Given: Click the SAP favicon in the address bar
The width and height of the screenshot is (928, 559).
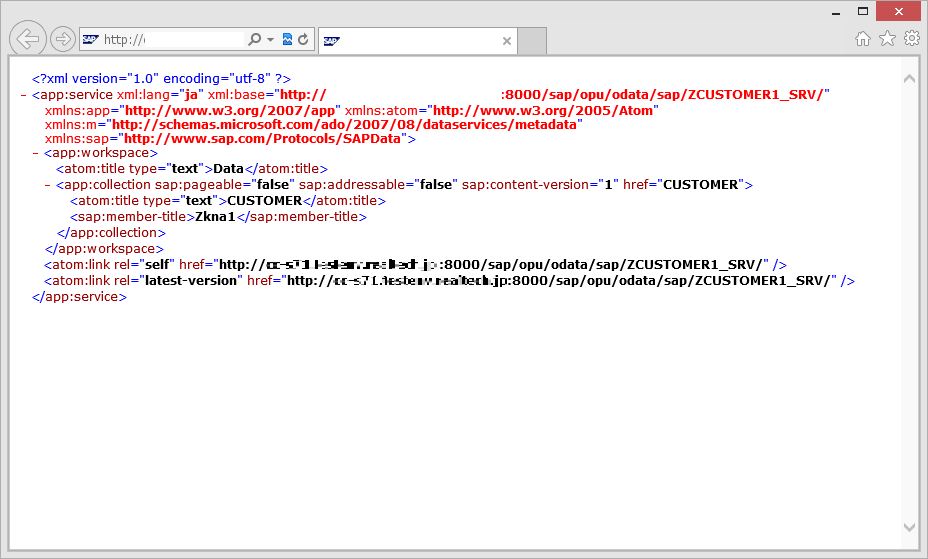Looking at the screenshot, I should click(x=90, y=40).
